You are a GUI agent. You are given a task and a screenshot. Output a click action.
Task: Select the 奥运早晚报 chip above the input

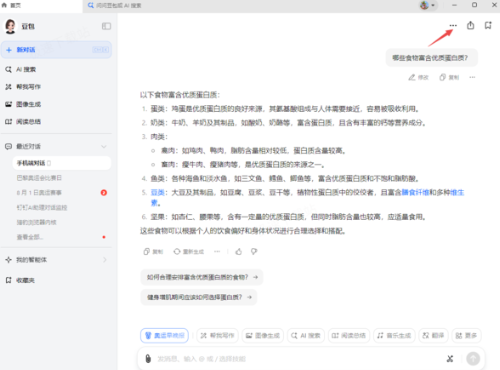click(x=164, y=335)
